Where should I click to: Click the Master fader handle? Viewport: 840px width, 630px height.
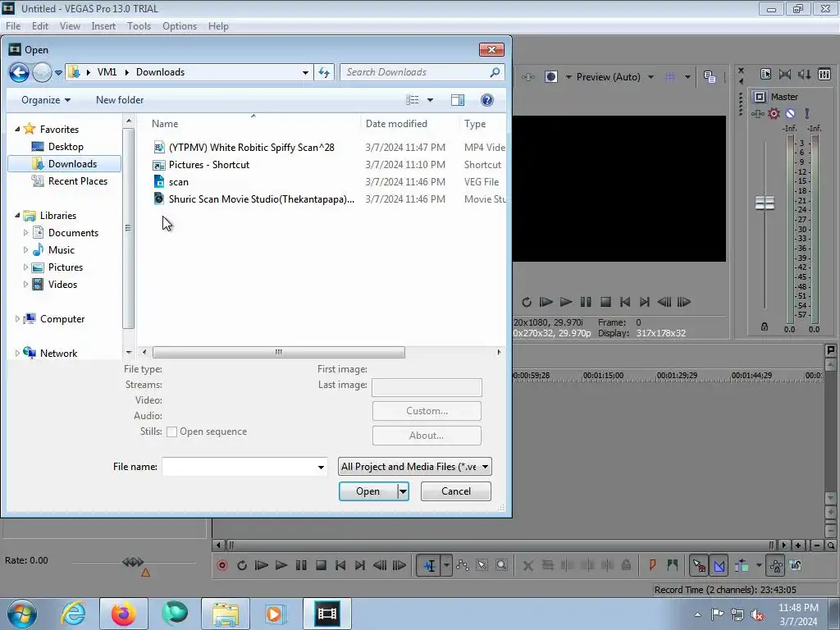pyautogui.click(x=765, y=203)
